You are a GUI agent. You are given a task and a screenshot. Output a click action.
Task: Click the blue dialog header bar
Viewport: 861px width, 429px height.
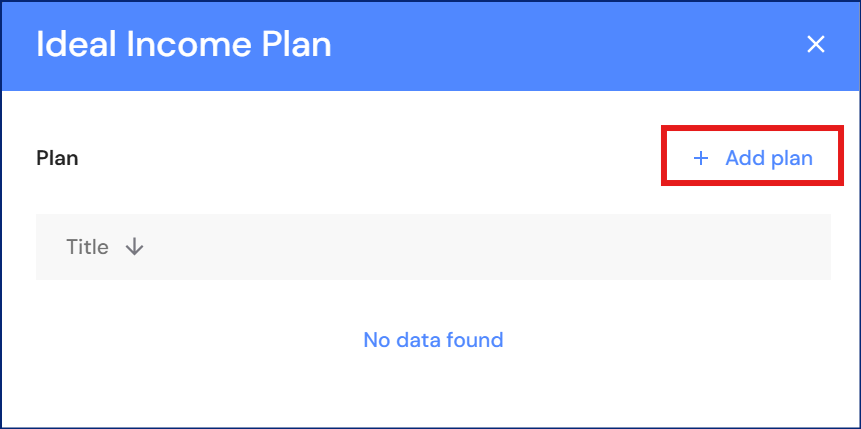(550, 44)
